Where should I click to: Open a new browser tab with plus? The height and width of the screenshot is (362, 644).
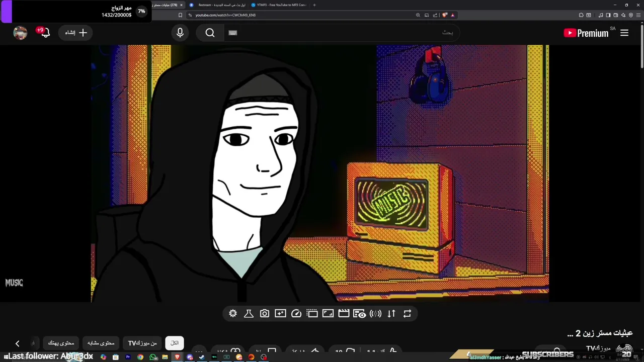click(x=314, y=5)
